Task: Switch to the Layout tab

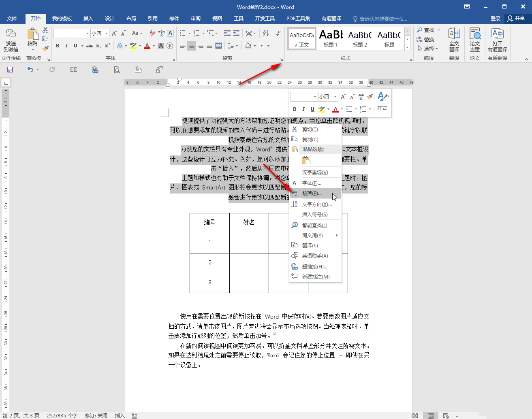Action: click(131, 19)
